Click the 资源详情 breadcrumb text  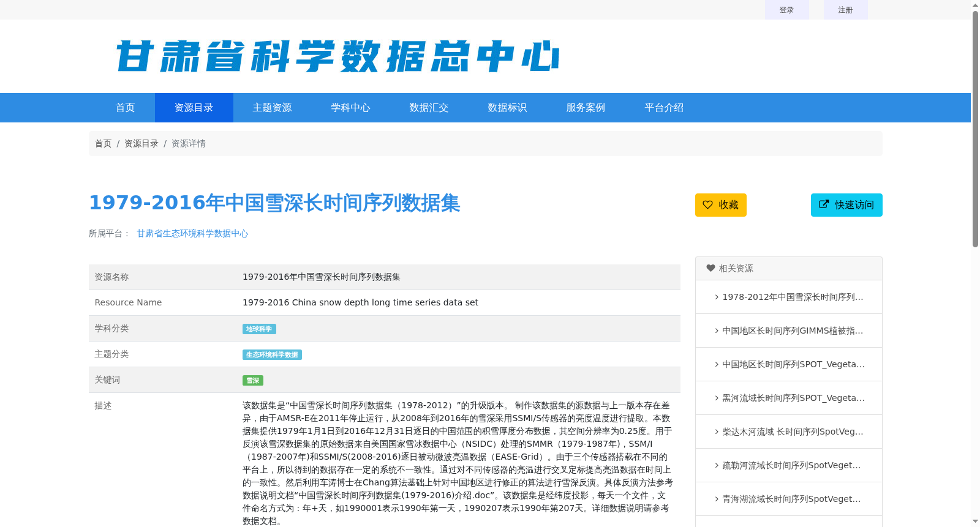click(188, 143)
